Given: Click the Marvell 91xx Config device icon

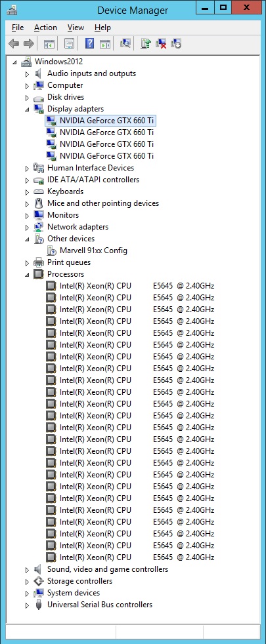Looking at the screenshot, I should (x=51, y=251).
